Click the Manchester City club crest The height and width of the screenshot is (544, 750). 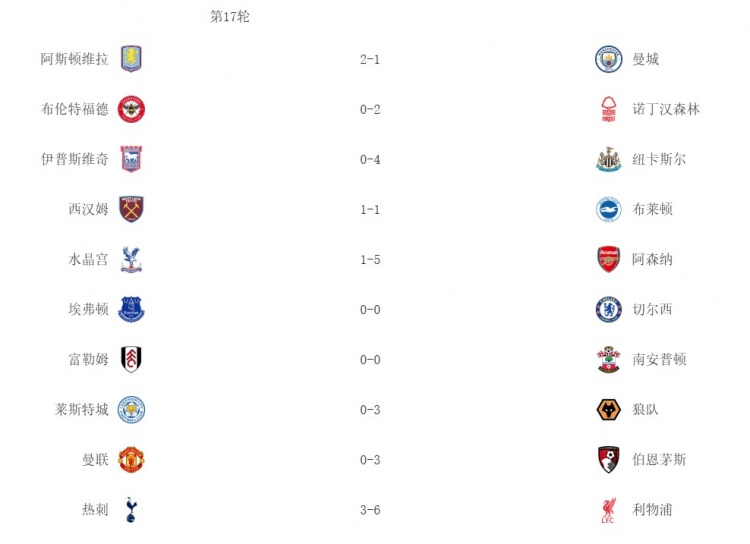click(608, 59)
